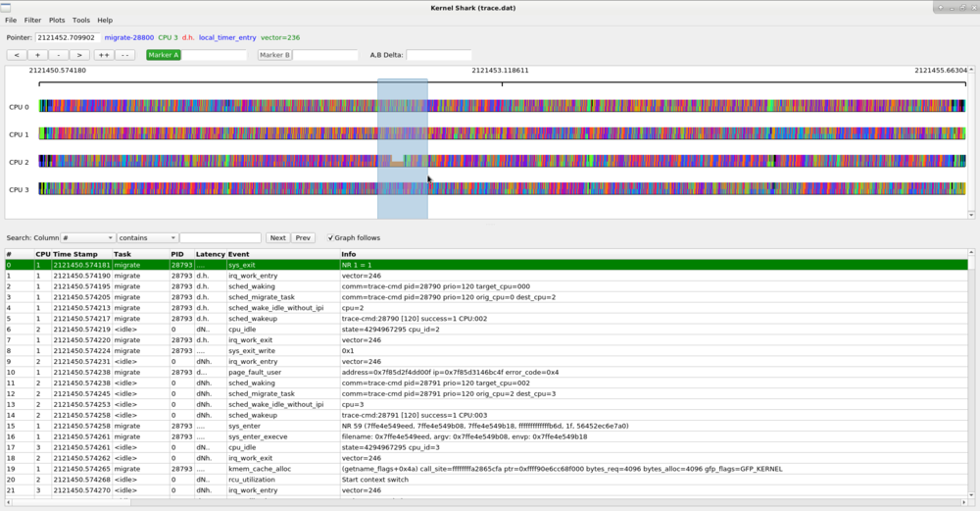Screen dimensions: 980x511
Task: Select row 3 sched_migrate_task event
Action: pyautogui.click(x=486, y=297)
